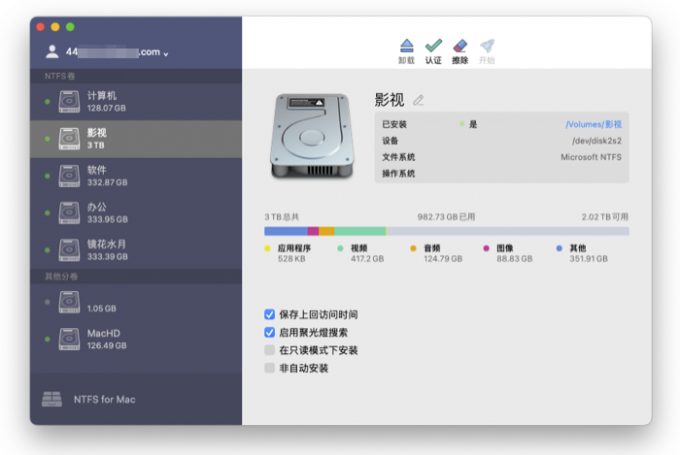Viewport: 680px width, 455px height.
Task: Click the large hard drive image
Action: (312, 136)
